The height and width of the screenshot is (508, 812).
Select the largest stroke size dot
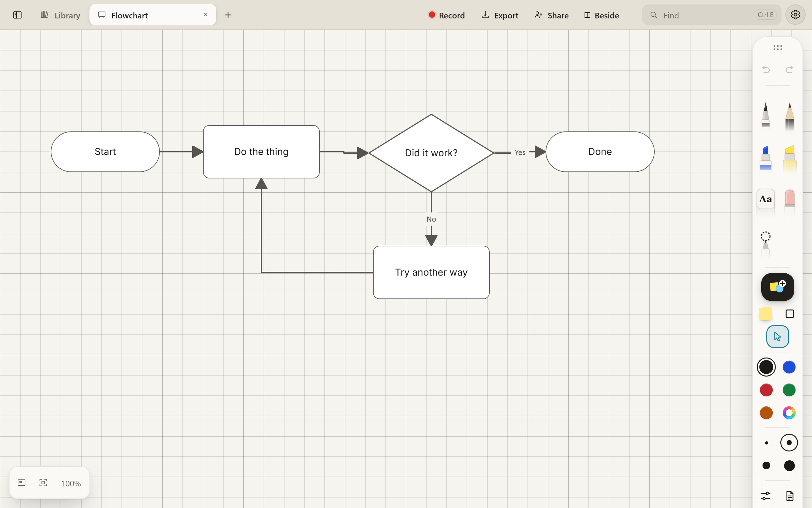coord(789,466)
